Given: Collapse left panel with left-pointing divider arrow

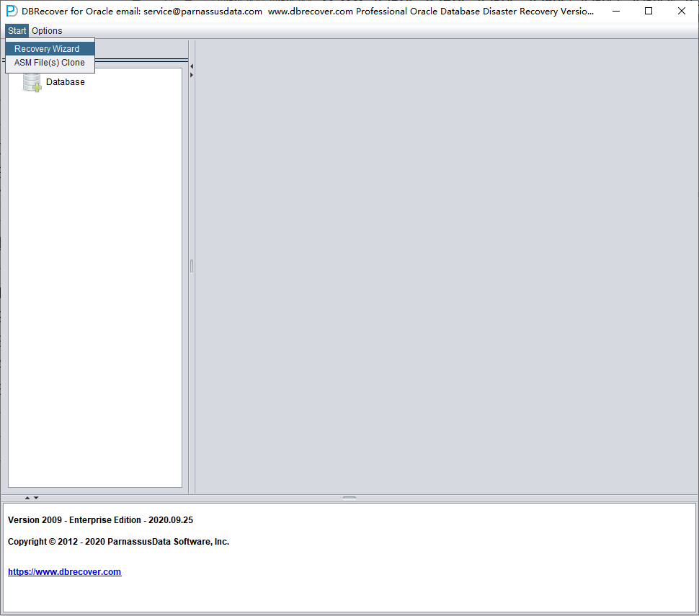Looking at the screenshot, I should click(x=192, y=66).
